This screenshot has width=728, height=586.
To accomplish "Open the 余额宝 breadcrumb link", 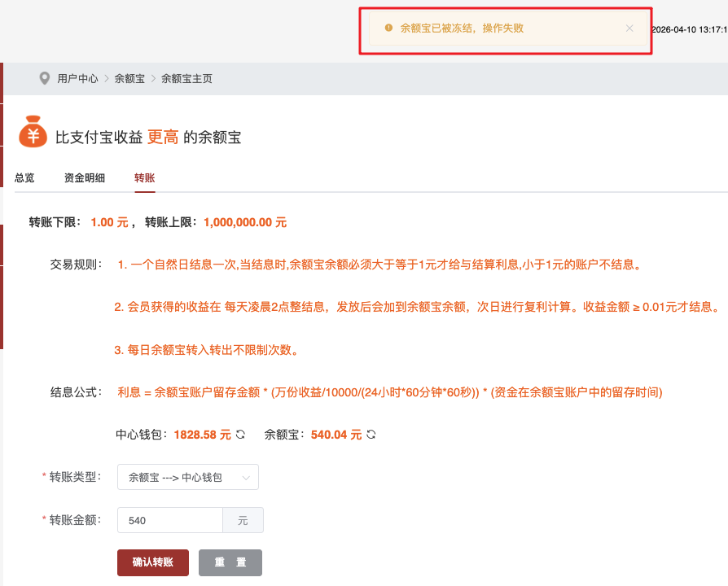I will (129, 79).
